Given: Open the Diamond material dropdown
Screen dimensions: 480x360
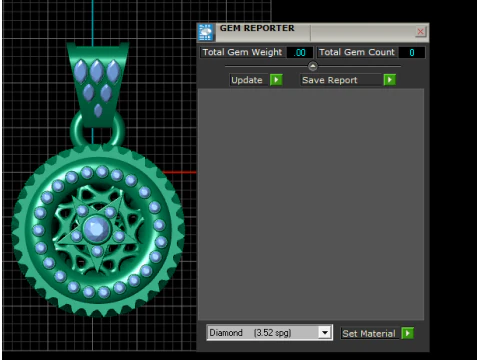Looking at the screenshot, I should point(325,332).
